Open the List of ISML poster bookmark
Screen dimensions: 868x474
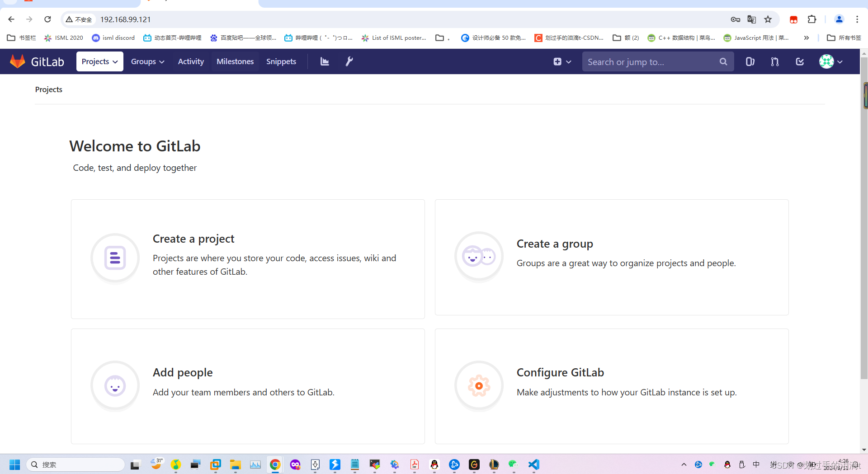pos(394,38)
